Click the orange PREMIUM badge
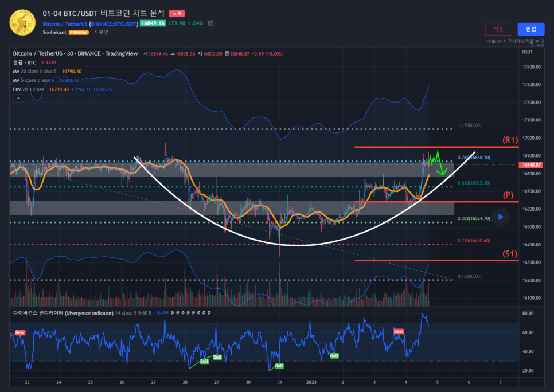This screenshot has height=392, width=554. (79, 33)
